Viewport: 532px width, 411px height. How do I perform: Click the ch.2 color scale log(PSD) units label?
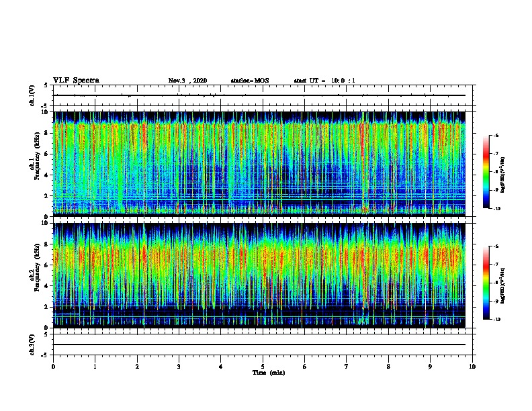tap(503, 285)
